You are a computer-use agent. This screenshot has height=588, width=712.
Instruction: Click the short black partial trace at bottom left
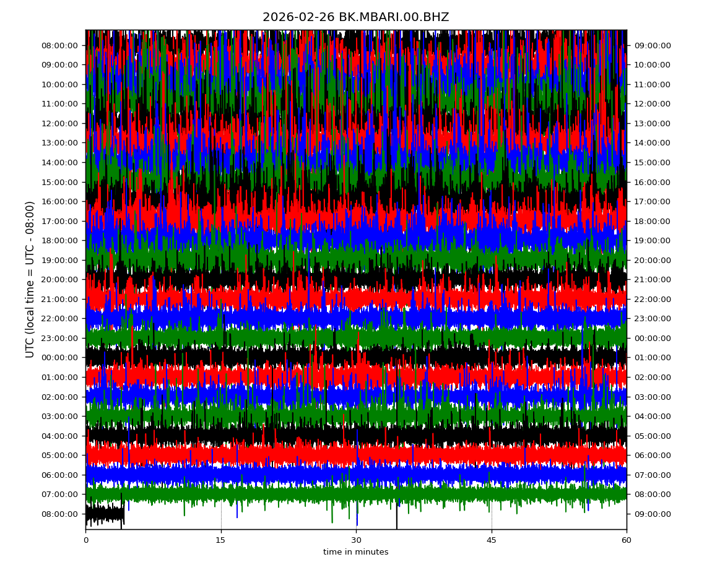click(104, 514)
